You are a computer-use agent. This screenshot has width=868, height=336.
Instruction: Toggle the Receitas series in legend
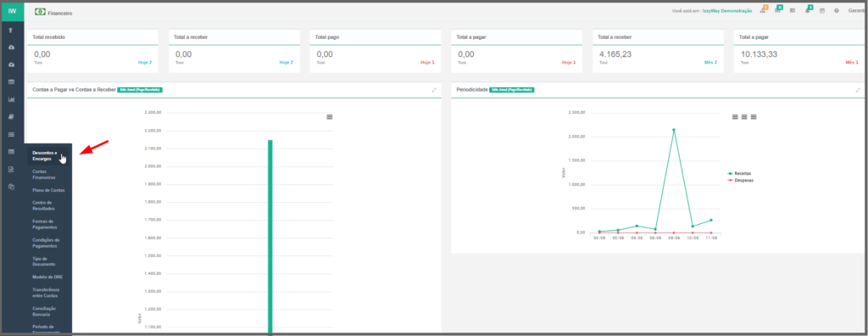[x=740, y=174]
